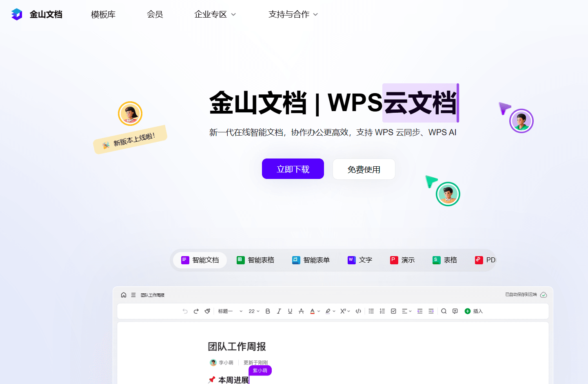Apply the highlighter color
Screen dimensions: 588x384
click(x=328, y=311)
